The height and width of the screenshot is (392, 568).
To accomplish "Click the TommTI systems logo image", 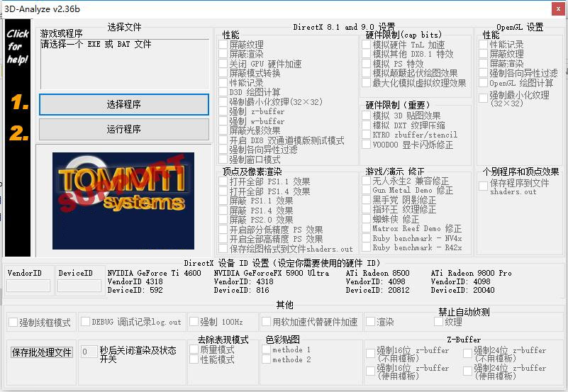I will point(123,199).
